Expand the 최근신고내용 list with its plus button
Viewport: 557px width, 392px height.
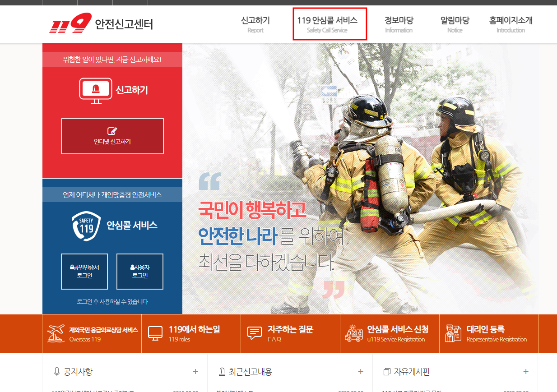360,371
